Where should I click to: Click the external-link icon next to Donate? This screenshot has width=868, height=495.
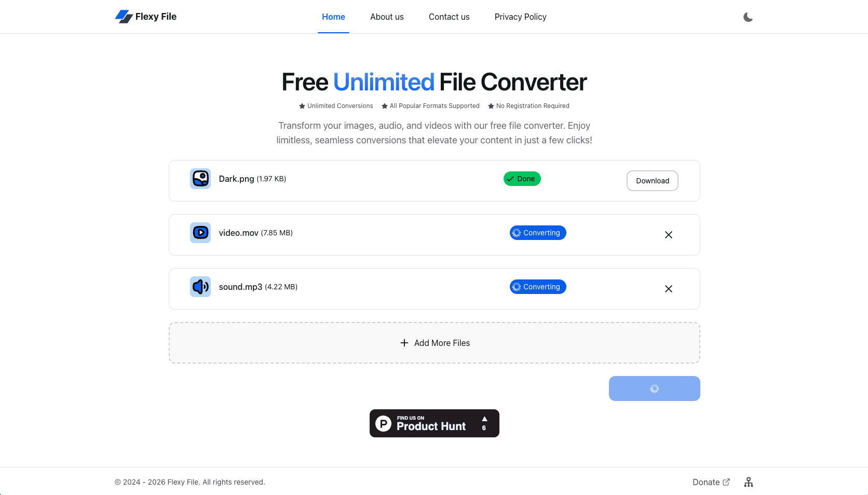(x=726, y=482)
